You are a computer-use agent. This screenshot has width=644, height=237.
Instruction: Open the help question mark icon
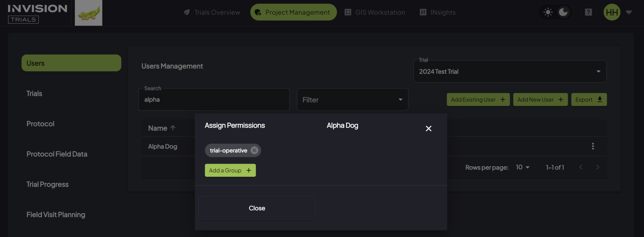(588, 12)
